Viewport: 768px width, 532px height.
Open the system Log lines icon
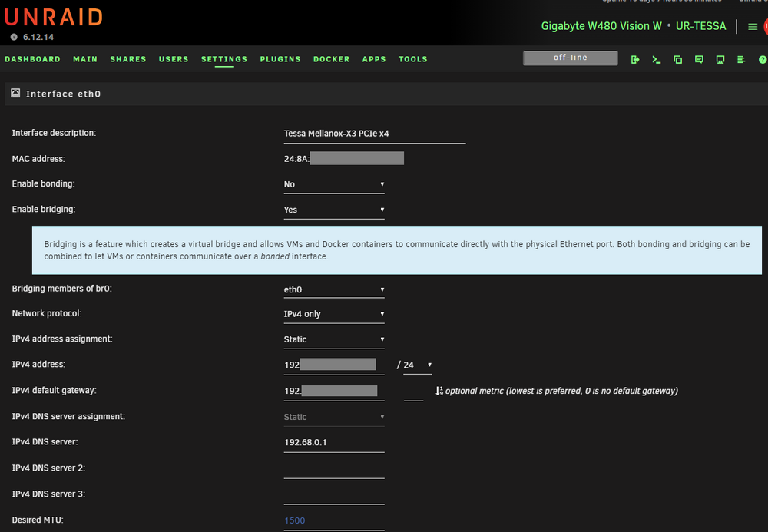[x=741, y=59]
